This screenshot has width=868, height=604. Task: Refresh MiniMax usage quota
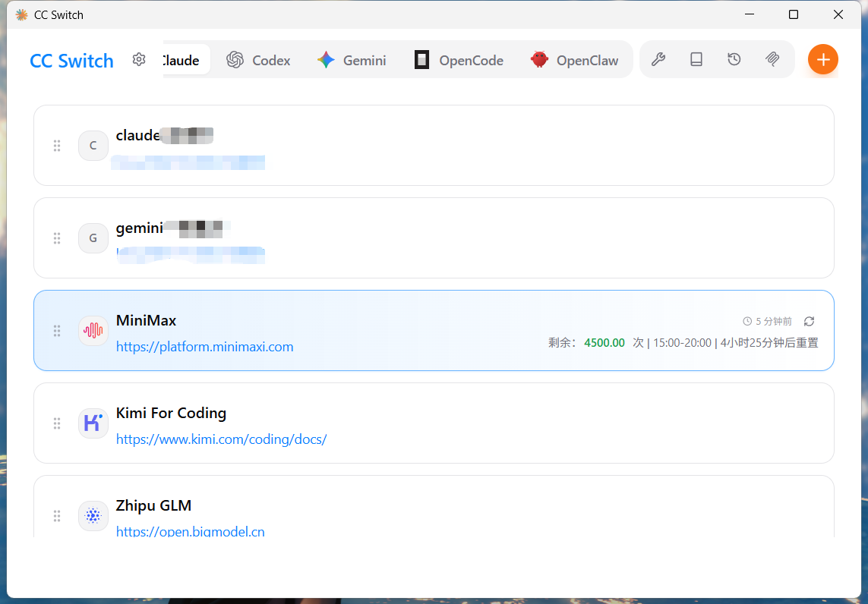click(x=810, y=322)
